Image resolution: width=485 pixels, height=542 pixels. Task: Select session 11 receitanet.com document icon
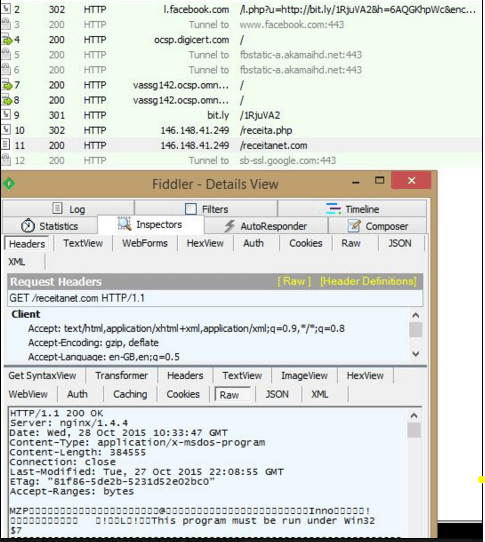click(x=6, y=145)
